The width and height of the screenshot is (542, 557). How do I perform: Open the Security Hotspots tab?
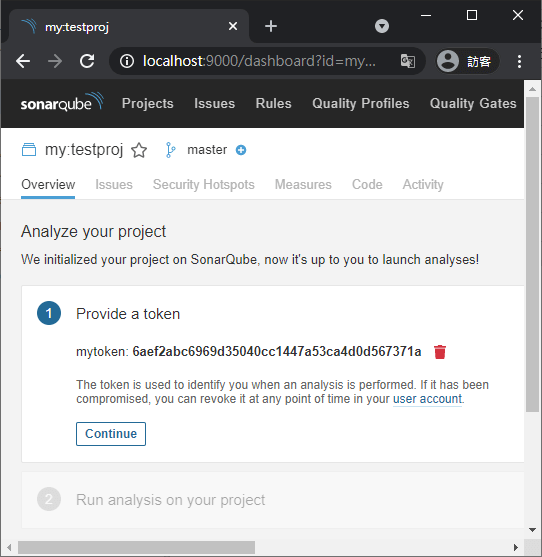pos(204,184)
